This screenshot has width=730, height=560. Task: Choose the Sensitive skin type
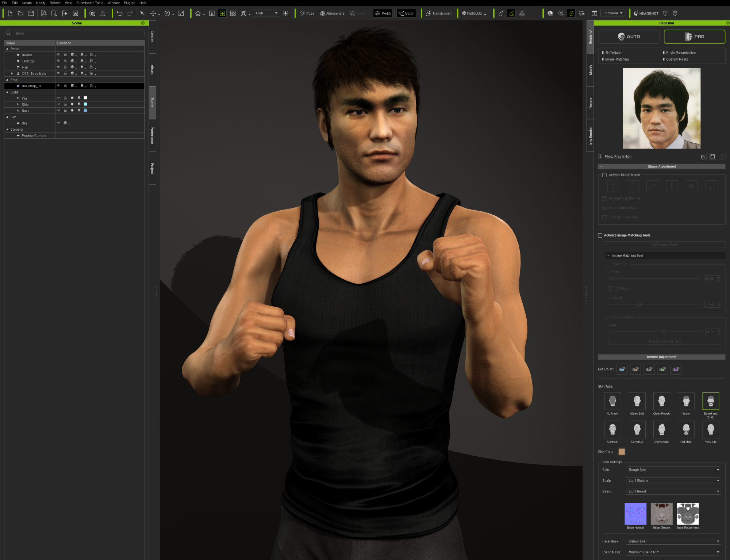pyautogui.click(x=637, y=430)
